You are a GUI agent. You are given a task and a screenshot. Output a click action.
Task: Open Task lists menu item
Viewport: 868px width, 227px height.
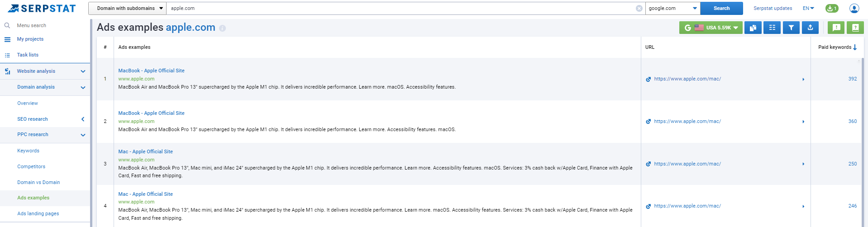tap(28, 55)
